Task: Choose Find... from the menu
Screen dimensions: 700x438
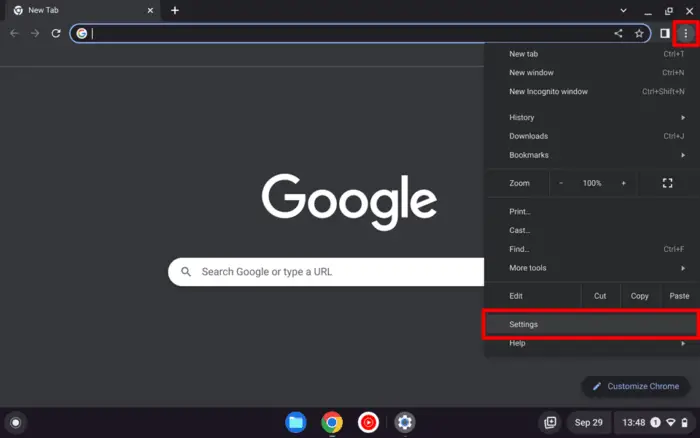Action: [592, 249]
